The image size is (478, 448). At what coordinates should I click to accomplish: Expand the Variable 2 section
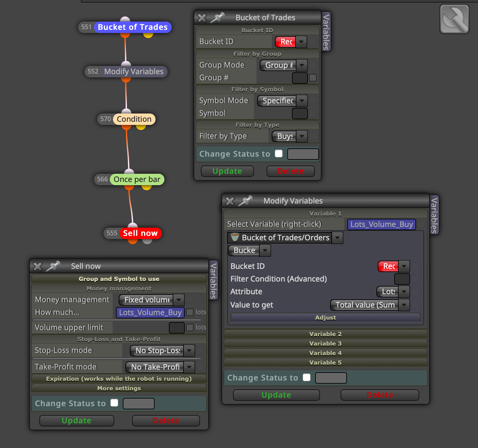click(326, 334)
